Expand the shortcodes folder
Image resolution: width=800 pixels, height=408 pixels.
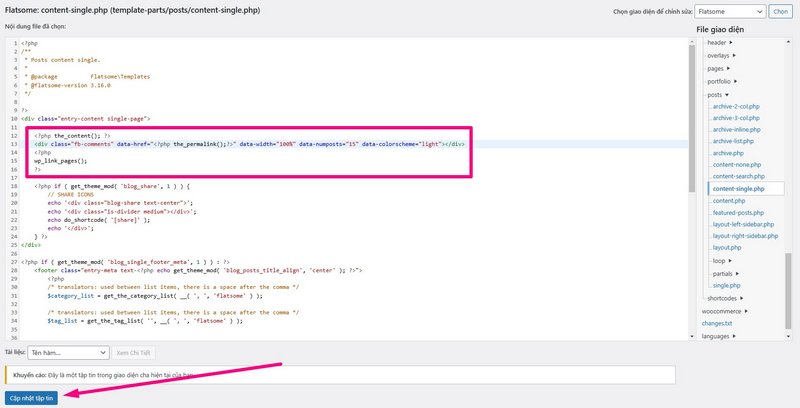tap(725, 298)
